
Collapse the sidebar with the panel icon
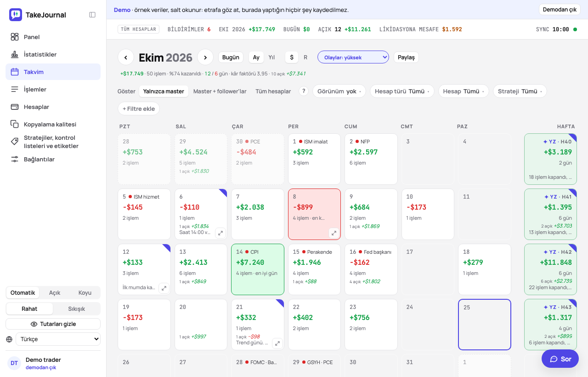coord(92,15)
